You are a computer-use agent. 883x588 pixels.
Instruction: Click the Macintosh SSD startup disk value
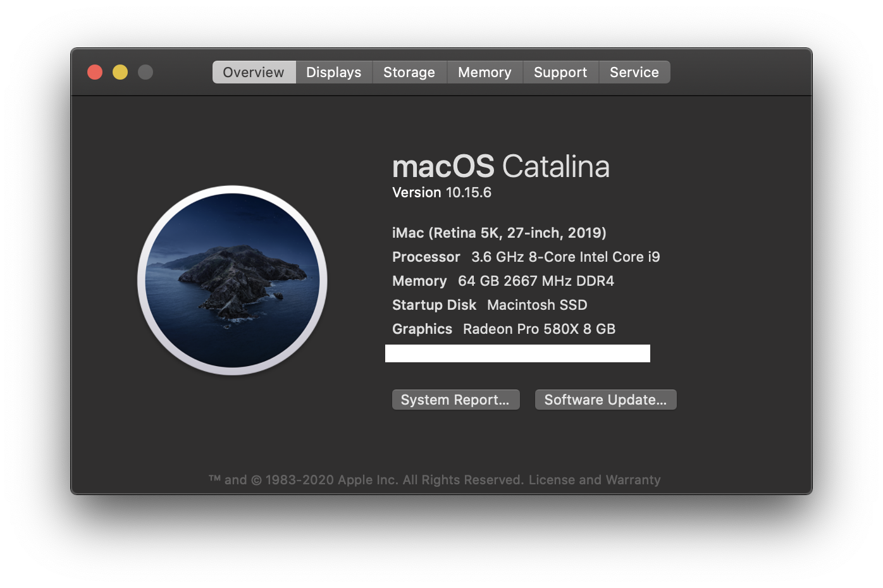click(537, 305)
